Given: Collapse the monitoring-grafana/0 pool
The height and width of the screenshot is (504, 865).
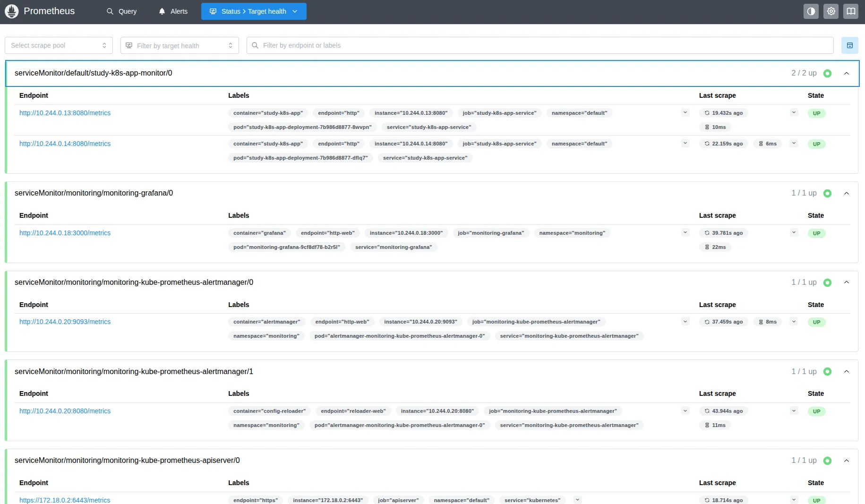Looking at the screenshot, I should (x=847, y=193).
